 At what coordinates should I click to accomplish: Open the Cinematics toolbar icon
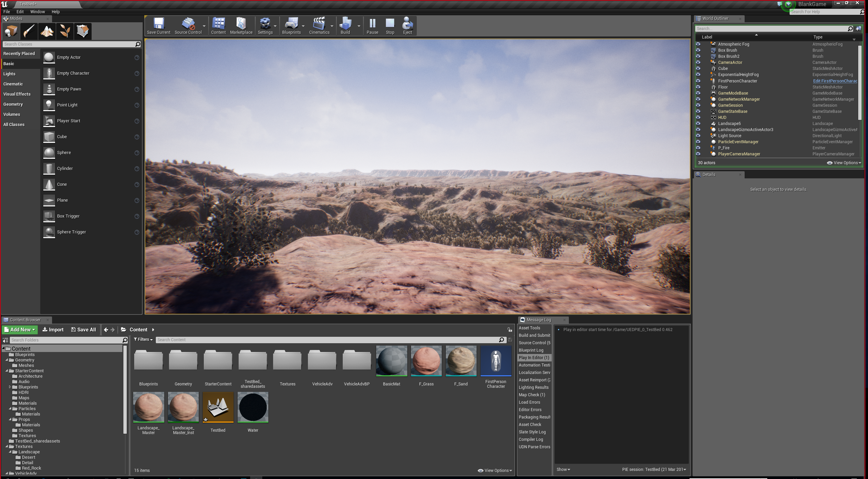click(319, 26)
